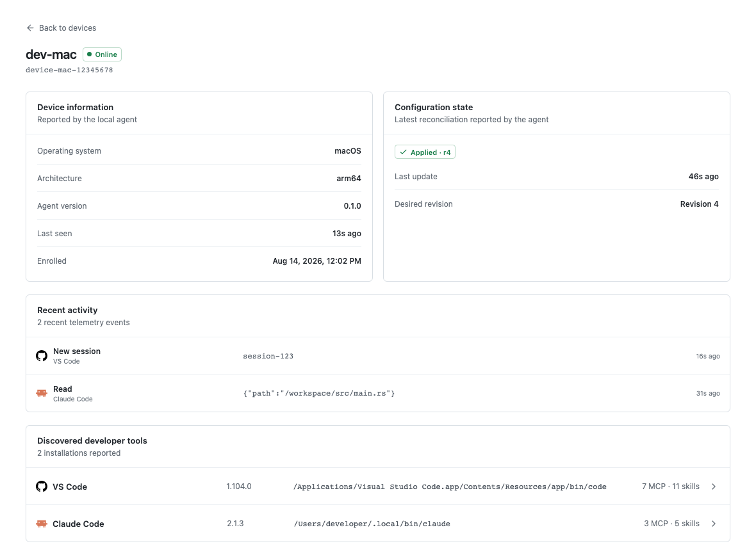Click the session-123 identifier
The width and height of the screenshot is (756, 555).
tap(268, 356)
